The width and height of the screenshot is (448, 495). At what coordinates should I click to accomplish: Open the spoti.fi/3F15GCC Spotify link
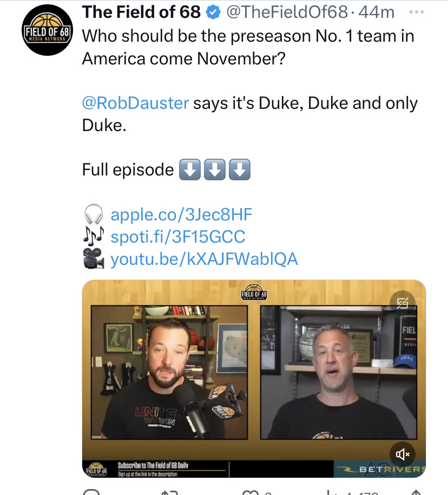click(177, 237)
